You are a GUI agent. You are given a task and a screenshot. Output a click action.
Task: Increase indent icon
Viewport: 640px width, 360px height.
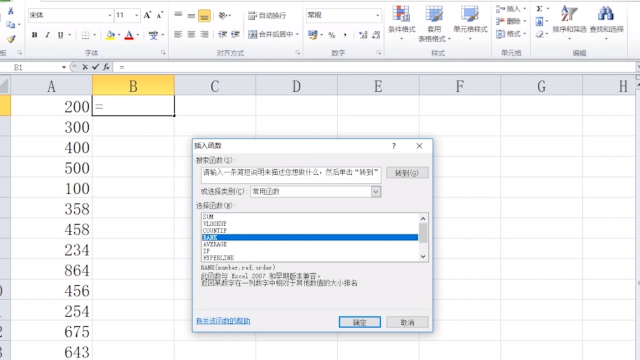235,35
